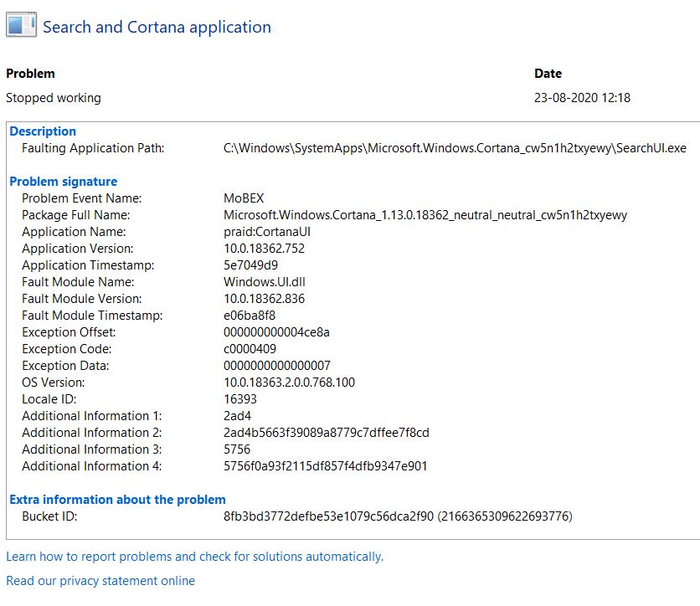Screen dimensions: 700x606
Task: Click the 'Stopped working' problem text
Action: [54, 98]
